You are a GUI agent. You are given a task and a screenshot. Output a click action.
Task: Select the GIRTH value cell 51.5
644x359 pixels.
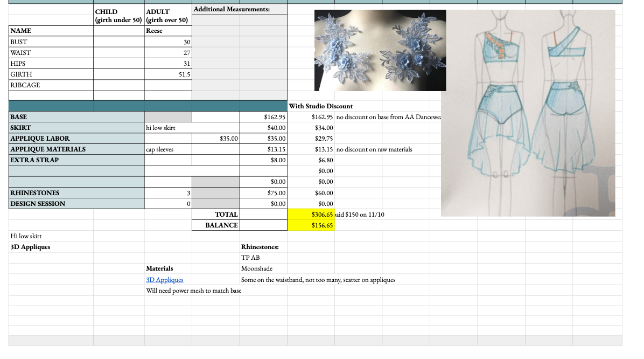[x=168, y=74]
